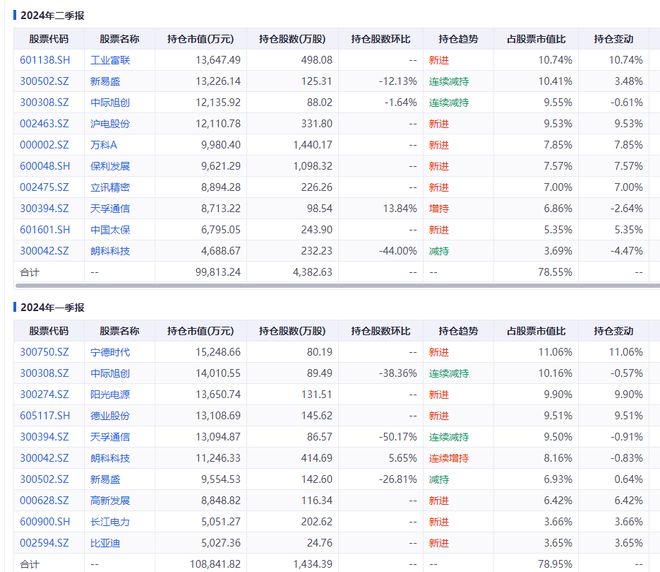This screenshot has width=660, height=572.
Task: Open stock code 000628.SZ link
Action: point(44,500)
